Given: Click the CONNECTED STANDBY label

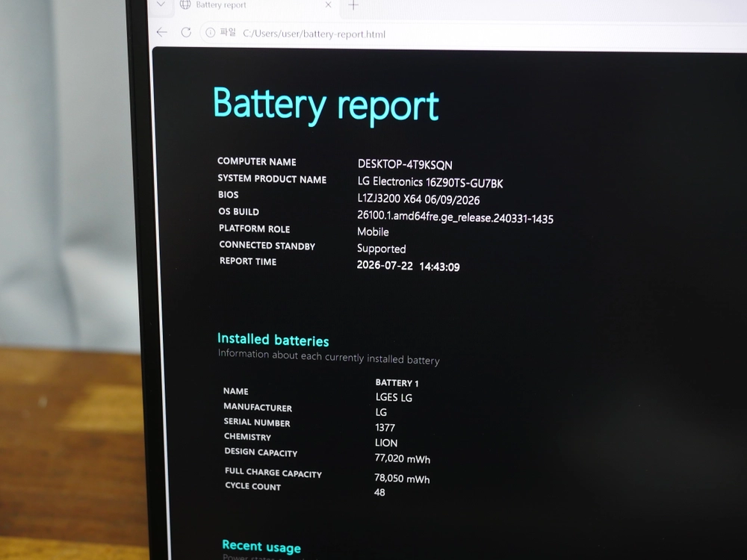Looking at the screenshot, I should click(x=267, y=245).
